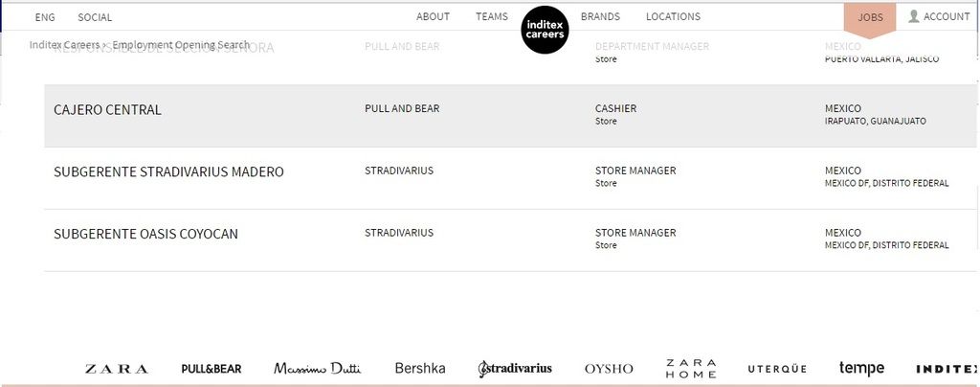Open the Tempe brand logo
This screenshot has height=387, width=980.
(861, 369)
